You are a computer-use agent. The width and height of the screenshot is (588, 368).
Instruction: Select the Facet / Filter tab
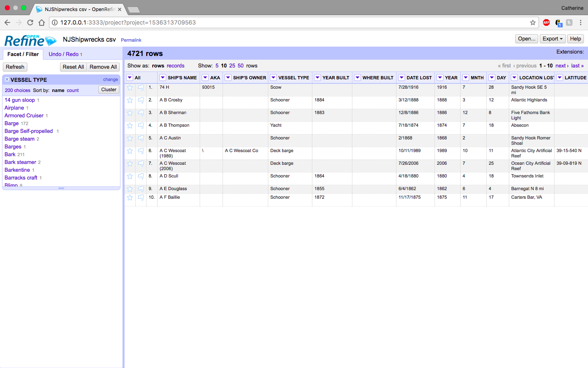point(23,54)
